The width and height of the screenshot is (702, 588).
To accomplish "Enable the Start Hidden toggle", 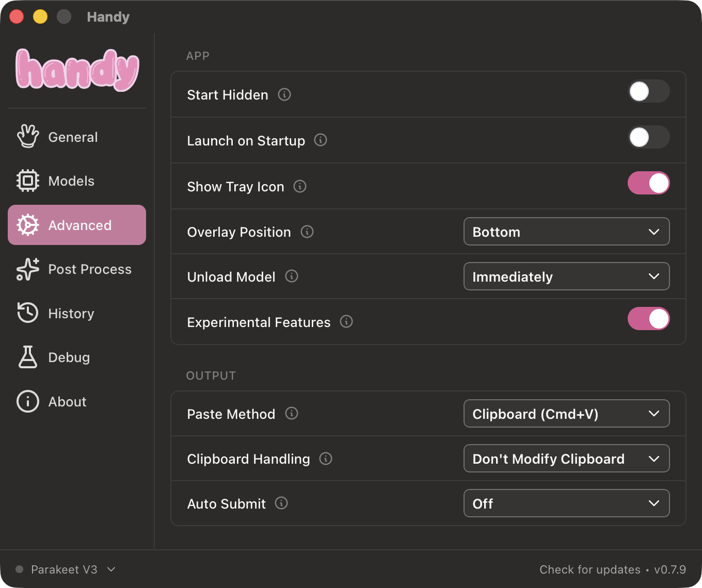I will [x=649, y=91].
